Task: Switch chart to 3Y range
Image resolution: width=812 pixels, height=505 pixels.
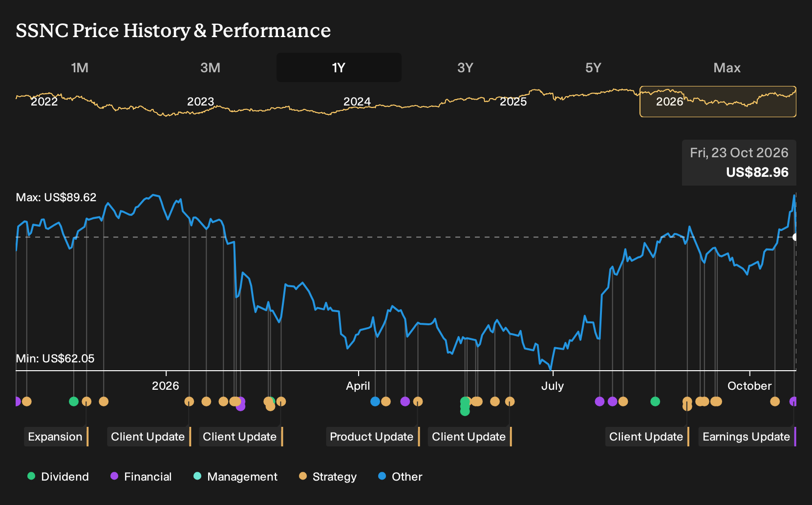Action: (x=465, y=67)
